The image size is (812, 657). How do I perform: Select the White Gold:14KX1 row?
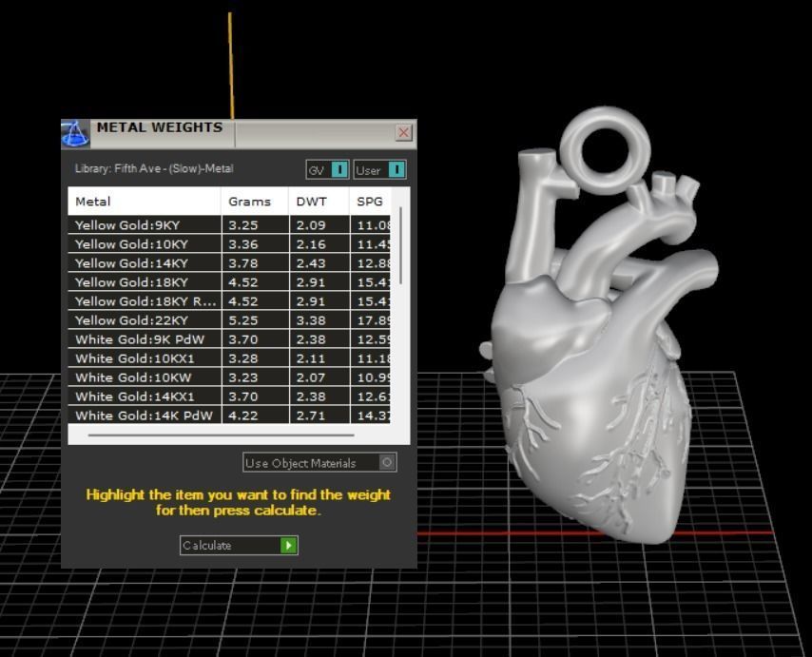[x=229, y=396]
